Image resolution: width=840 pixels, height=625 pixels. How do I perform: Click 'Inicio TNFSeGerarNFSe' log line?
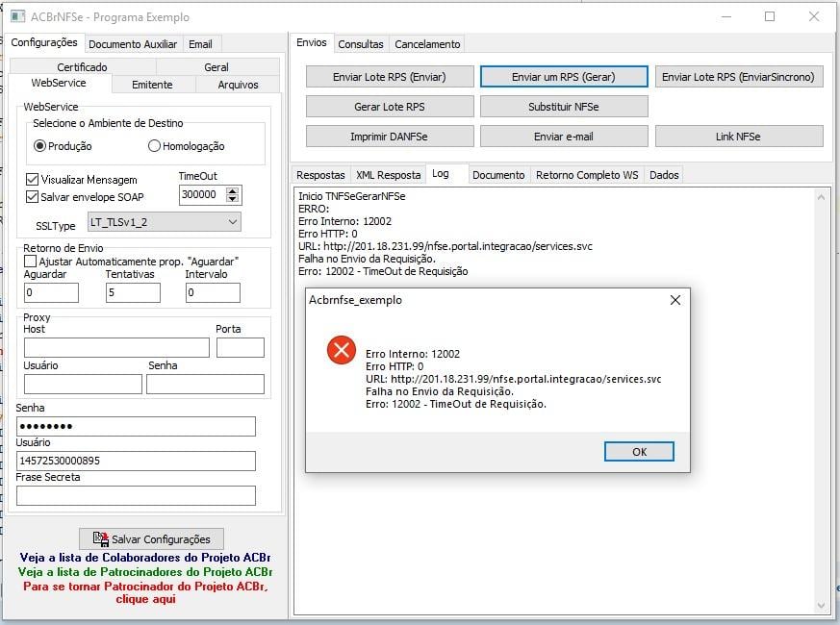[351, 196]
